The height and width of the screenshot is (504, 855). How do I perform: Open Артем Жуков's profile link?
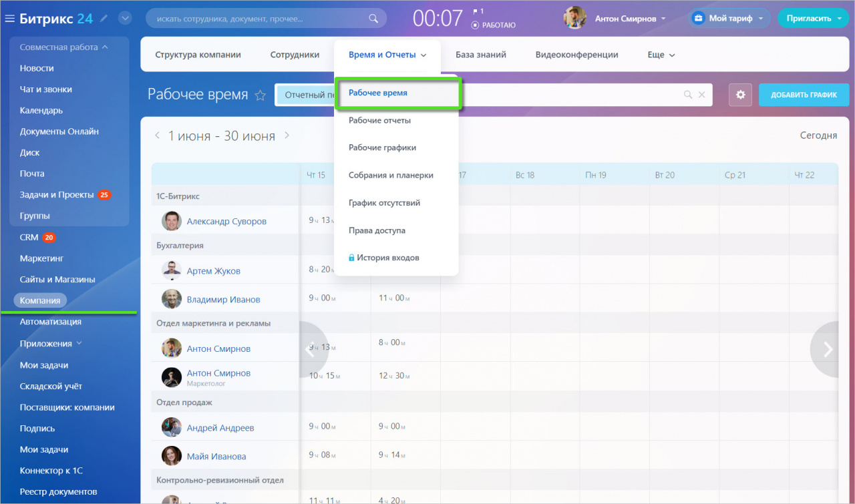213,271
